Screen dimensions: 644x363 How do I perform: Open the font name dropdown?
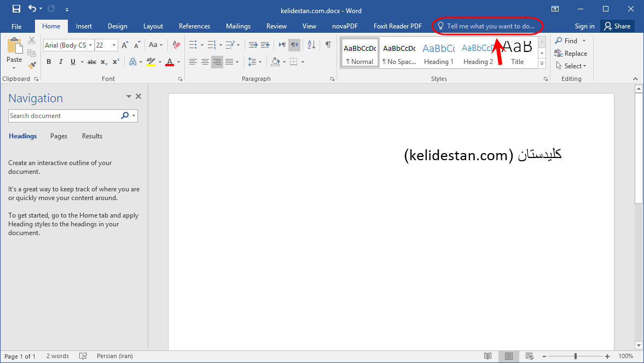click(x=90, y=45)
